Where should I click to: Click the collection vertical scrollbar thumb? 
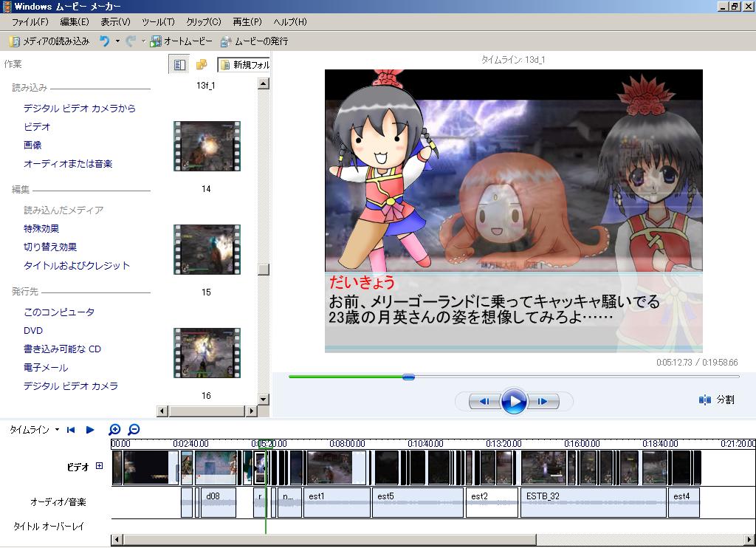(x=264, y=269)
